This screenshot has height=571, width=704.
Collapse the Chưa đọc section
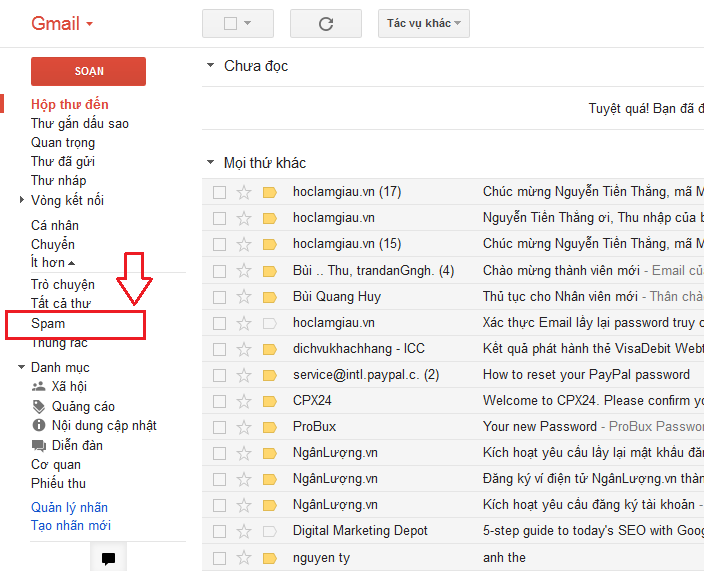pos(210,66)
